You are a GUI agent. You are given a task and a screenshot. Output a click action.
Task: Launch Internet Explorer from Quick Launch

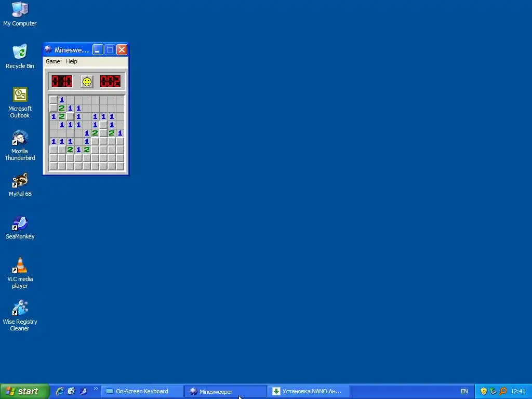click(x=60, y=391)
